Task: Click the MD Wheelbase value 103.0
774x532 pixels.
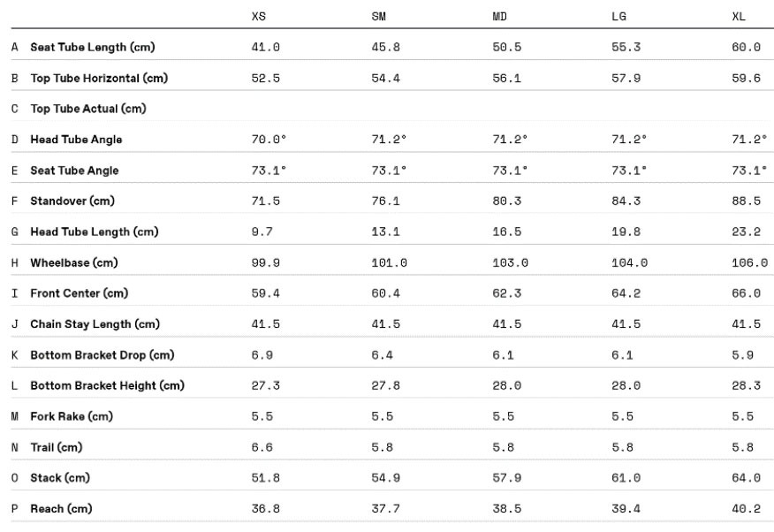Action: click(x=510, y=263)
